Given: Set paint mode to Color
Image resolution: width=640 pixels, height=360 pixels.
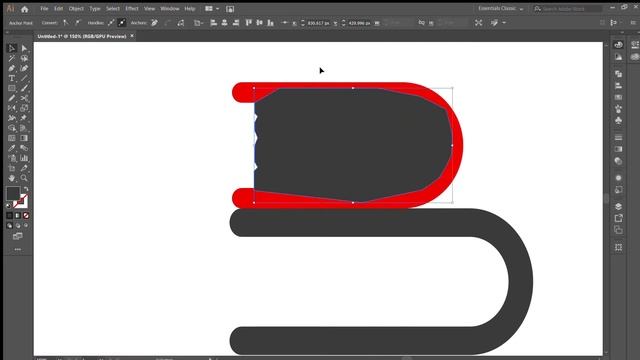Looking at the screenshot, I should pos(9,216).
